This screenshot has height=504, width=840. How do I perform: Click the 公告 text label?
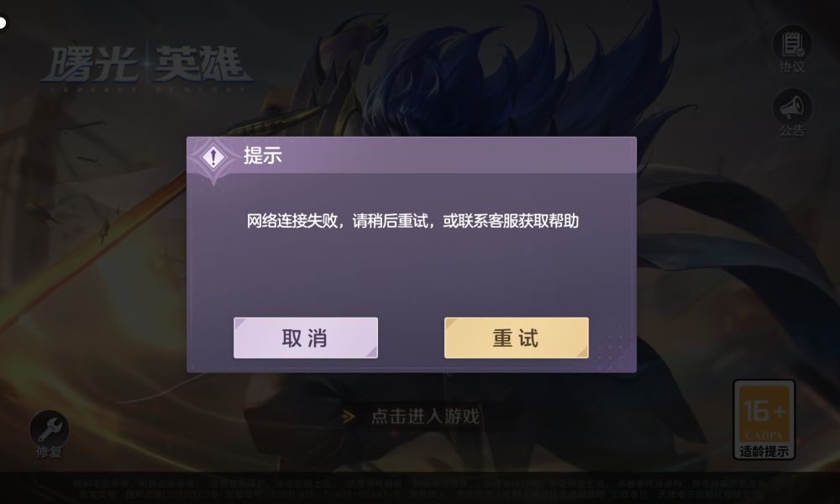(x=792, y=130)
